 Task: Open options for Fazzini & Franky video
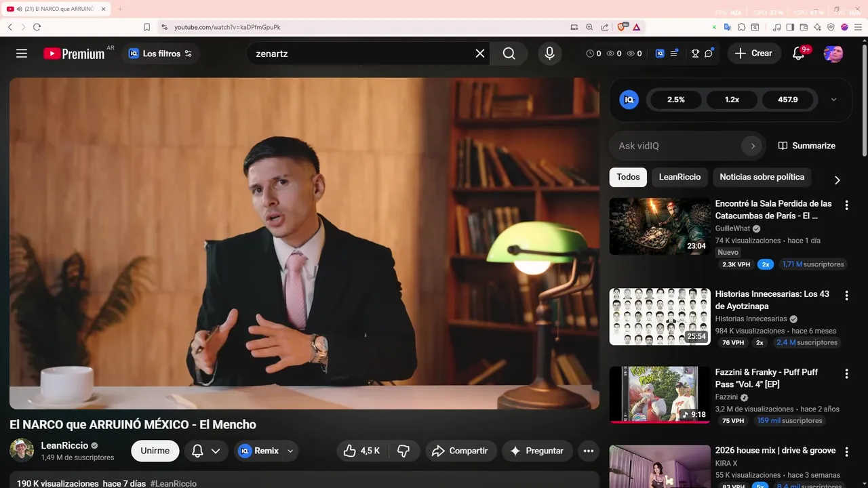pyautogui.click(x=846, y=373)
